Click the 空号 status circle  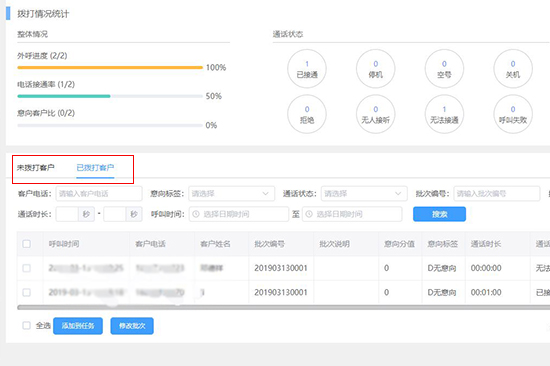[444, 69]
